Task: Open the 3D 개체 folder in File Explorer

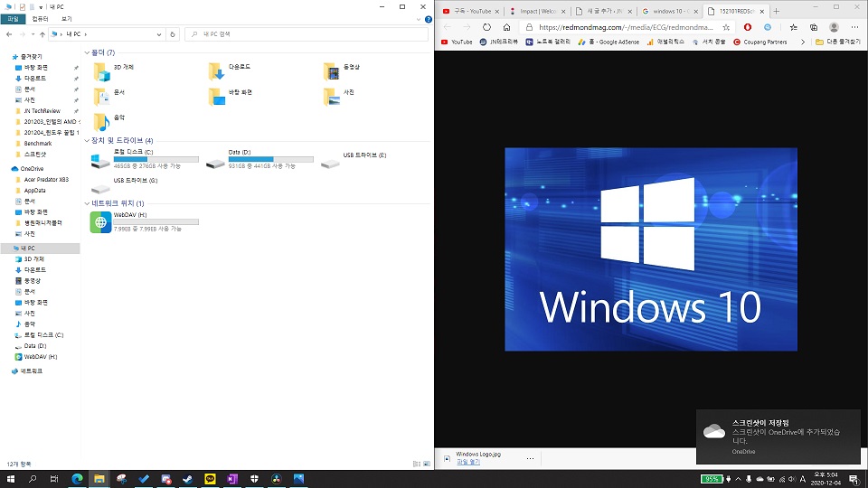Action: pos(114,71)
